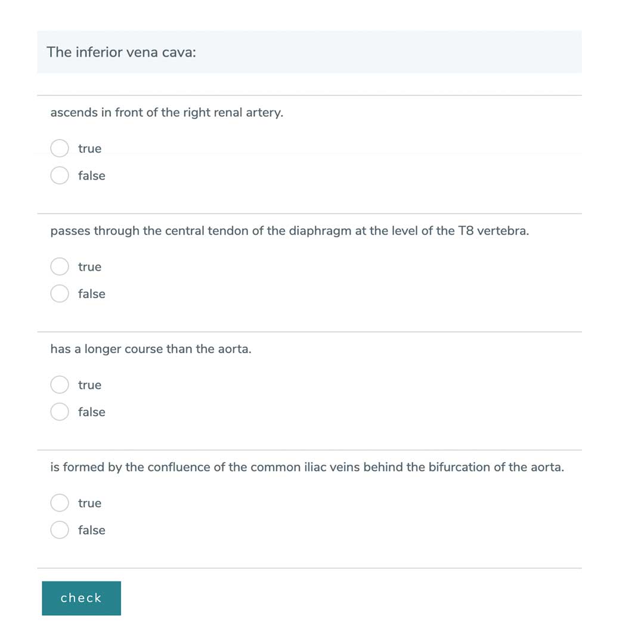
Task: Click the 'The inferior vena cava:' question header
Action: click(x=122, y=52)
